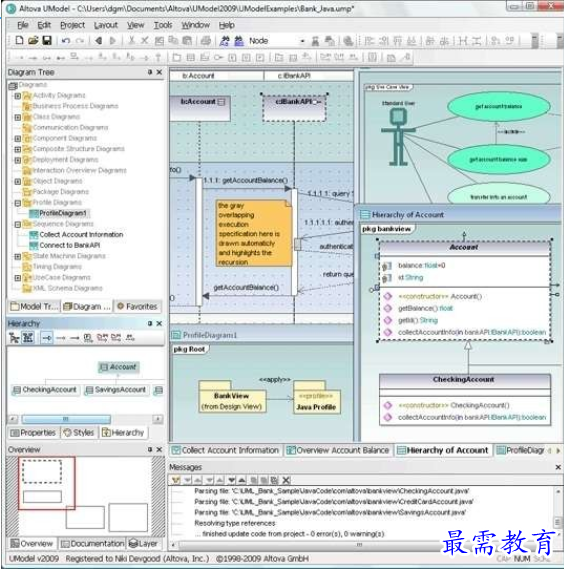Viewport: 564px width, 574px height.
Task: Select Collect Account Information tree item
Action: [x=76, y=235]
